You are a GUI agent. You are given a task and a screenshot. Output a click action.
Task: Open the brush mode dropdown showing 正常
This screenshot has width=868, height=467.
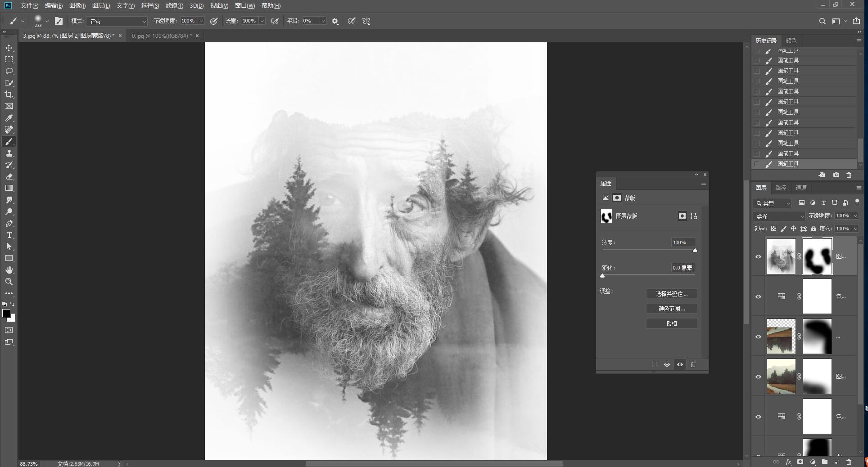[x=117, y=21]
